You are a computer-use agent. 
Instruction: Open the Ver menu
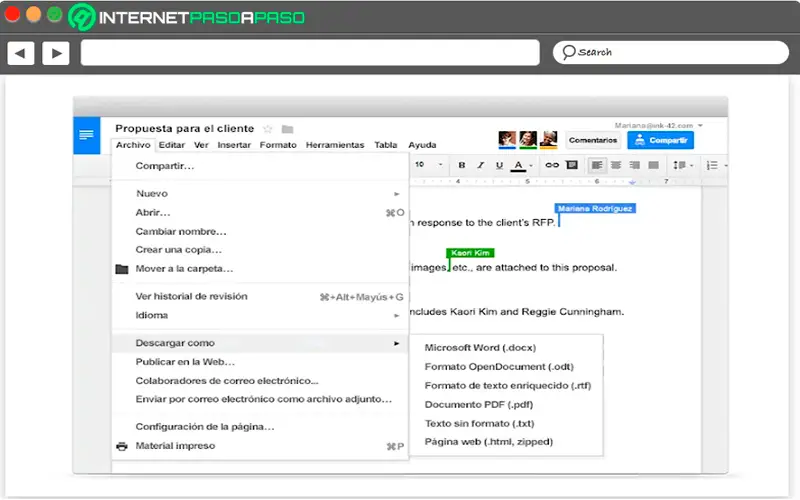(201, 145)
